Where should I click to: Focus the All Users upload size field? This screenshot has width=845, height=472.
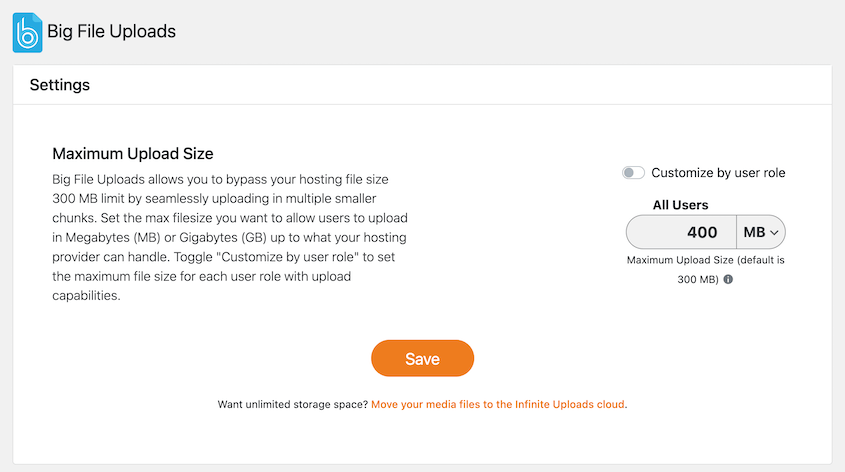point(681,233)
